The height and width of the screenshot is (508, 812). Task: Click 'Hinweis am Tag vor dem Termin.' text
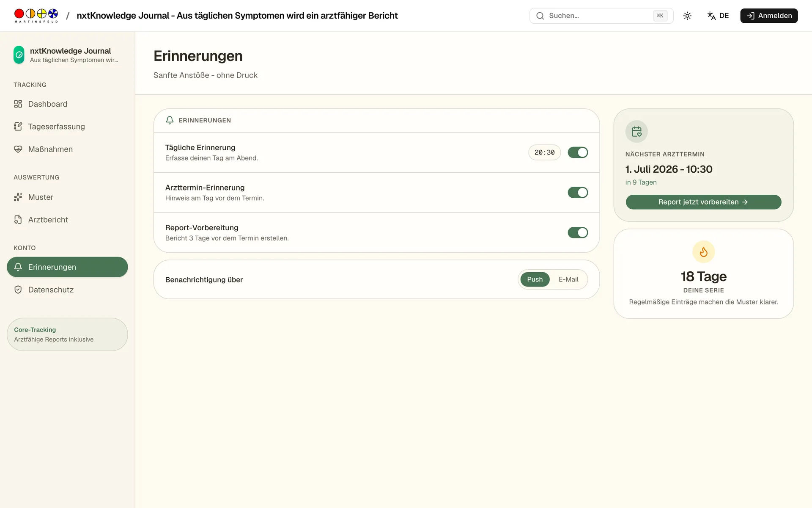click(214, 198)
